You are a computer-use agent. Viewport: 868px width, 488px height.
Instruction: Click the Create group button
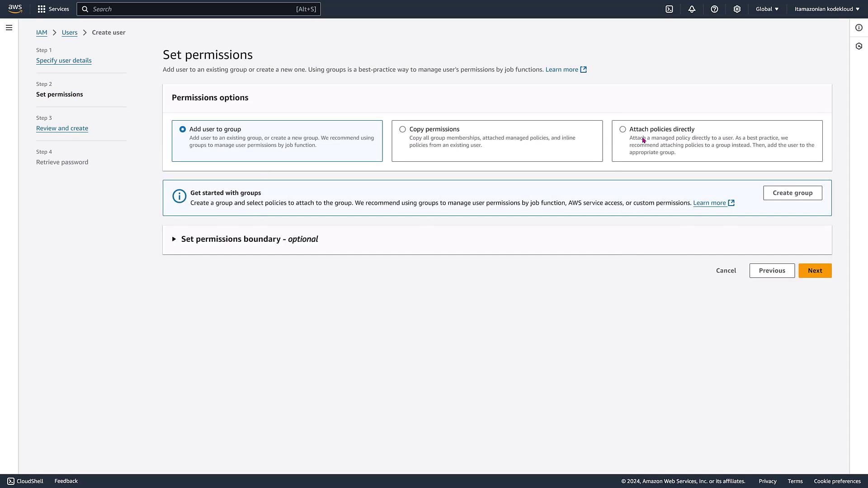click(x=792, y=193)
